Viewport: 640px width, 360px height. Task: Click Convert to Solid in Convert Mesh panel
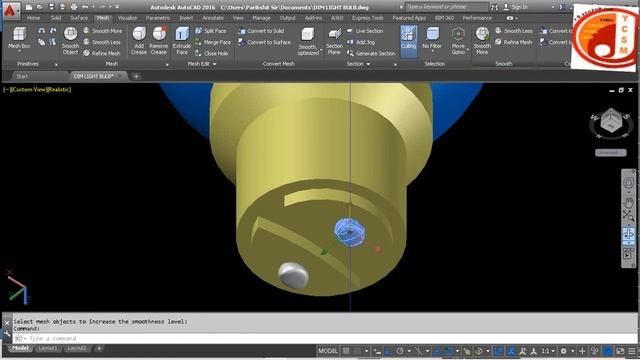pyautogui.click(x=260, y=31)
